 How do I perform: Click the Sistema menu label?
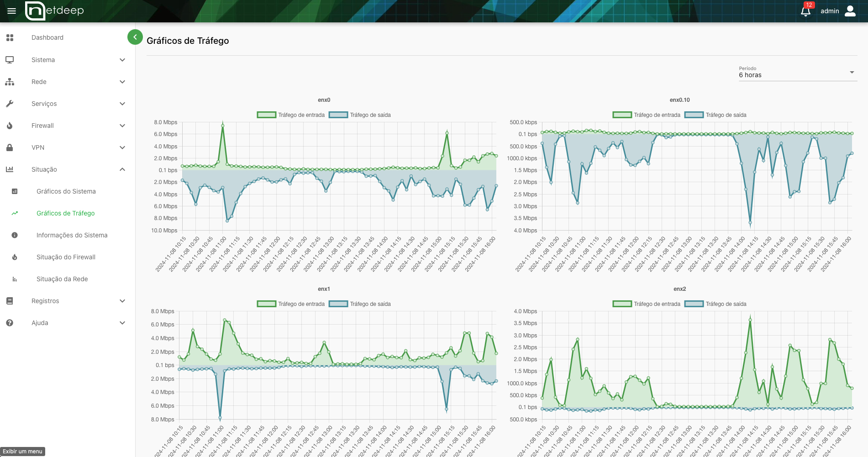(x=43, y=60)
